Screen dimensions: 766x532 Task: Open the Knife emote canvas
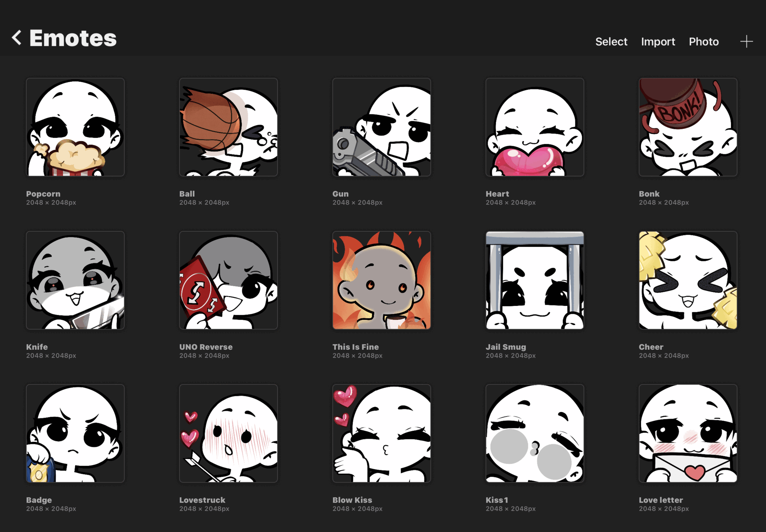point(75,280)
